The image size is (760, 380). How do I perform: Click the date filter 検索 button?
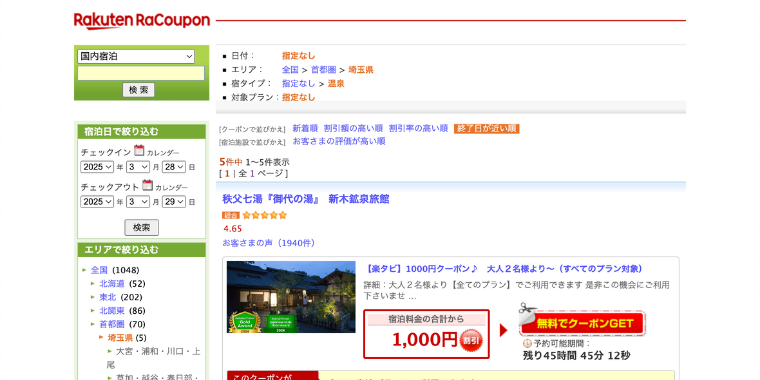(142, 227)
